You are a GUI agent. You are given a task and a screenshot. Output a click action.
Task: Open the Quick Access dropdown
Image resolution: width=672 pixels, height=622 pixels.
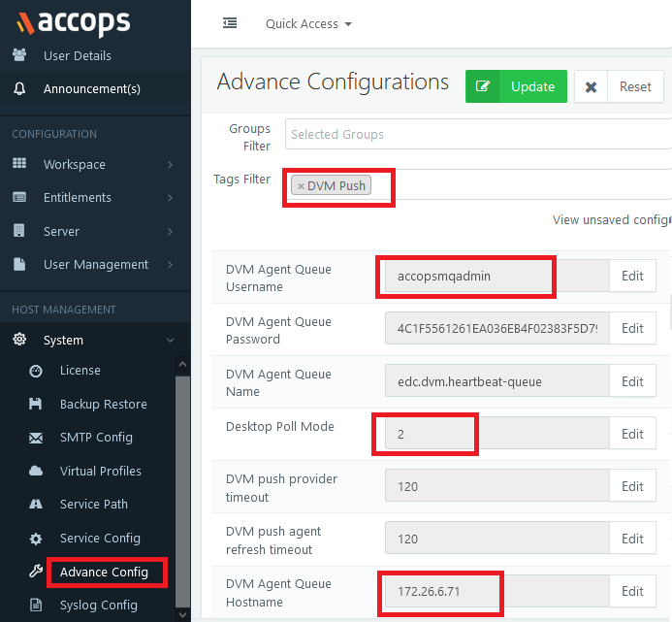click(308, 23)
